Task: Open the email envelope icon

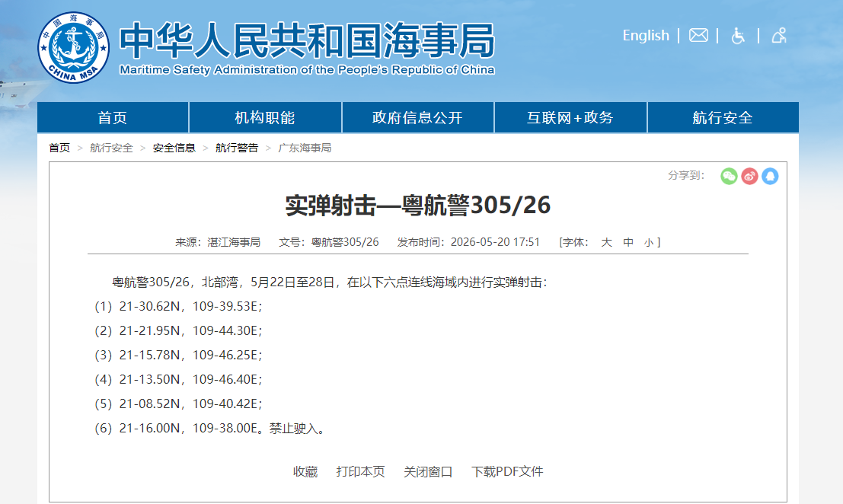Action: pos(698,36)
